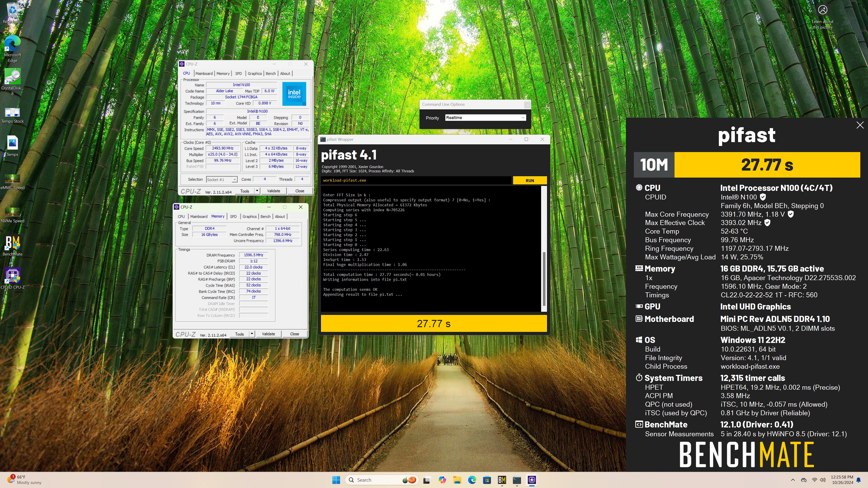Open Copilot from the taskbar
This screenshot has width=868, height=488.
click(x=442, y=480)
